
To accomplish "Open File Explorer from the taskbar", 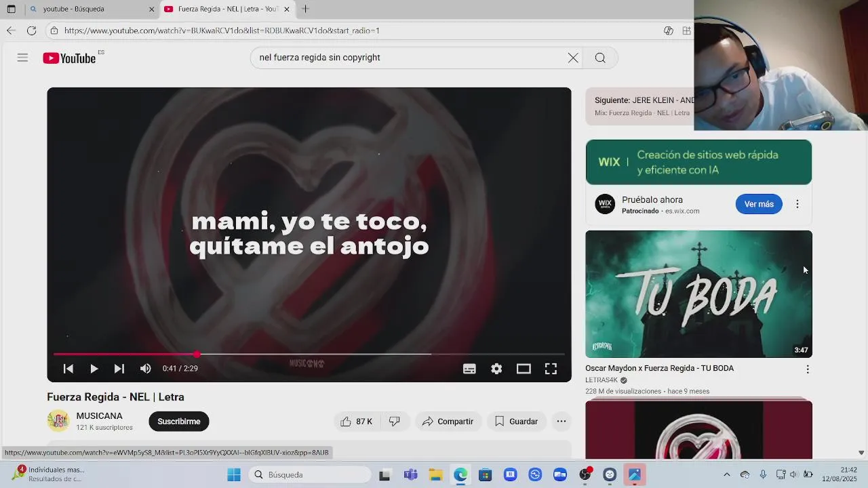I will click(435, 474).
